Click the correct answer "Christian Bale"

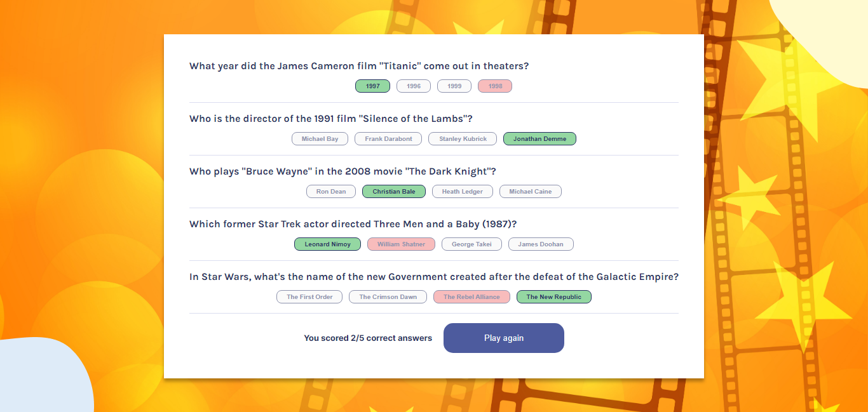point(393,191)
